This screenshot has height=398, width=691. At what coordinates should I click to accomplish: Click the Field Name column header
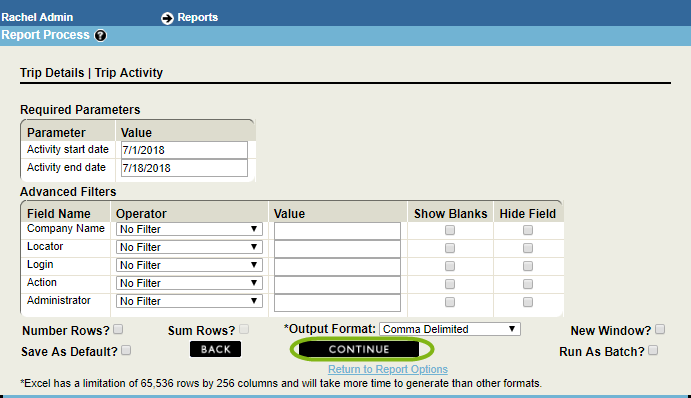coord(59,214)
